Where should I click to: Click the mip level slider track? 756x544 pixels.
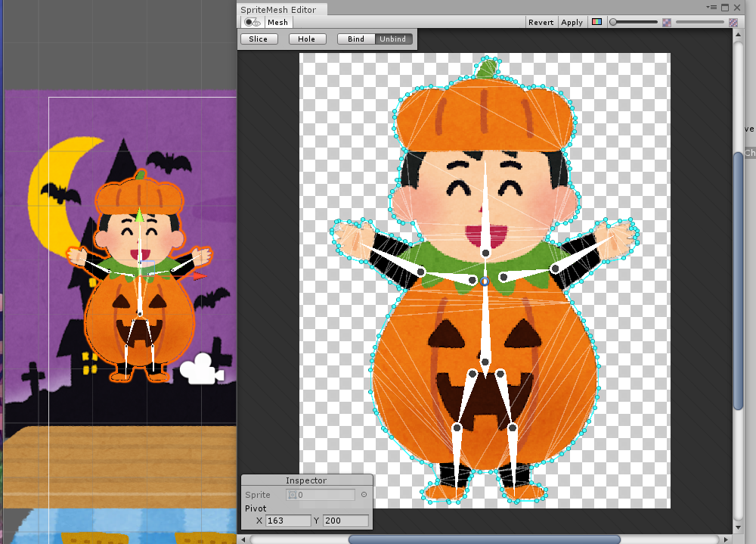click(699, 22)
